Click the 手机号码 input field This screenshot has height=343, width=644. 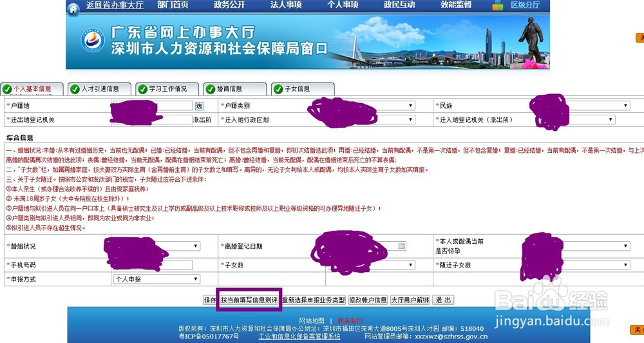pyautogui.click(x=153, y=265)
